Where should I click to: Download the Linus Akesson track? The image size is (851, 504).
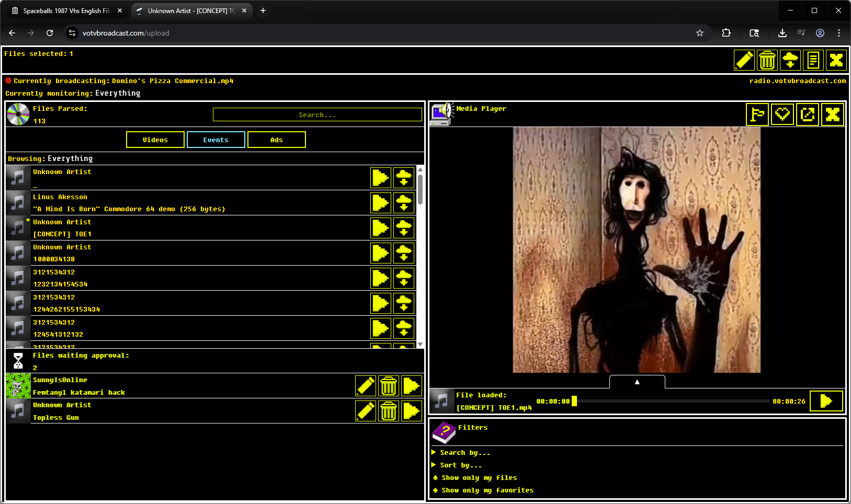pyautogui.click(x=404, y=203)
